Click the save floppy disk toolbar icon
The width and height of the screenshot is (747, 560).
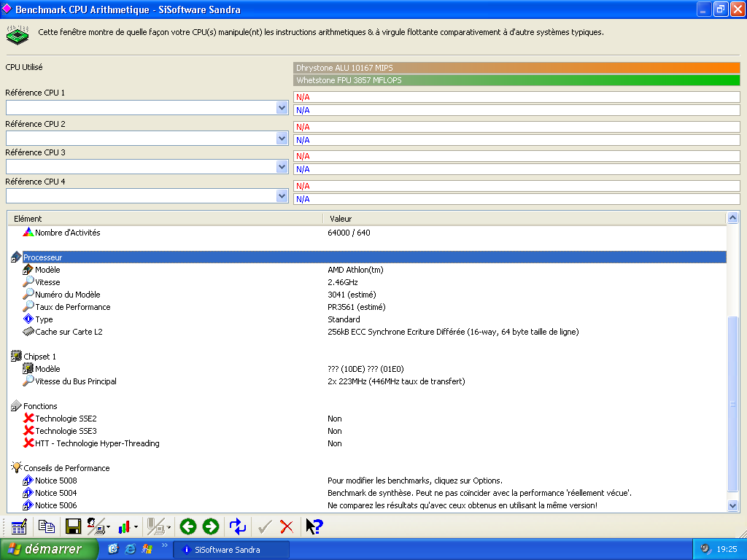(73, 526)
